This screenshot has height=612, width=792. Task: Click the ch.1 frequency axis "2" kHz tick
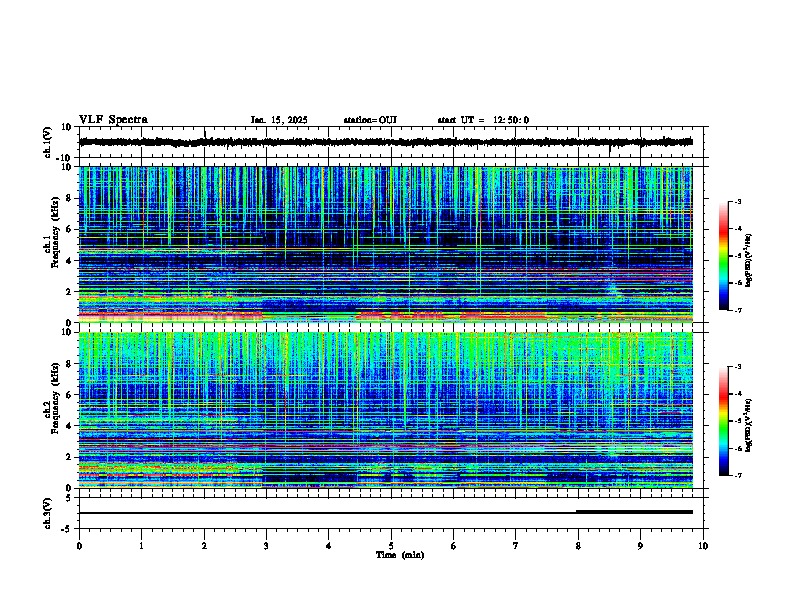tap(70, 291)
